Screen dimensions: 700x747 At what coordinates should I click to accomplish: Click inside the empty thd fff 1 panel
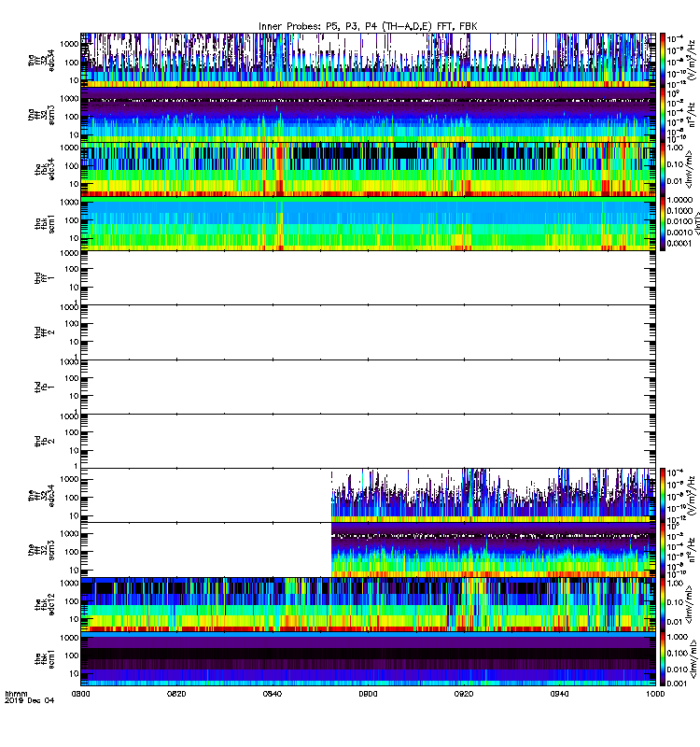coord(368,277)
